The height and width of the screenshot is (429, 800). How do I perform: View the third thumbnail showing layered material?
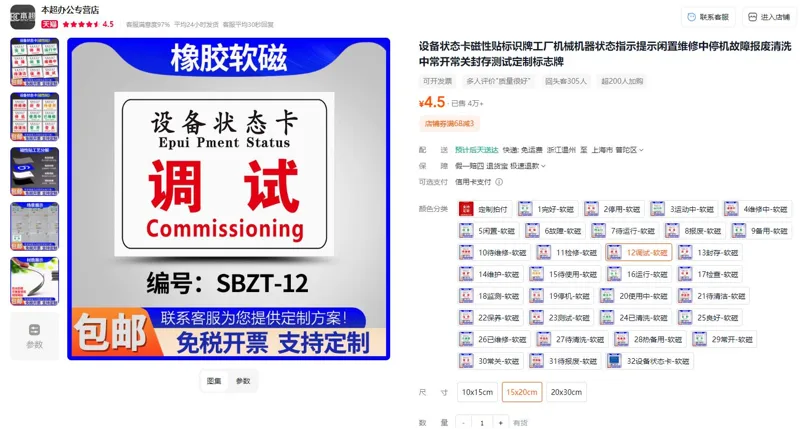pyautogui.click(x=35, y=171)
